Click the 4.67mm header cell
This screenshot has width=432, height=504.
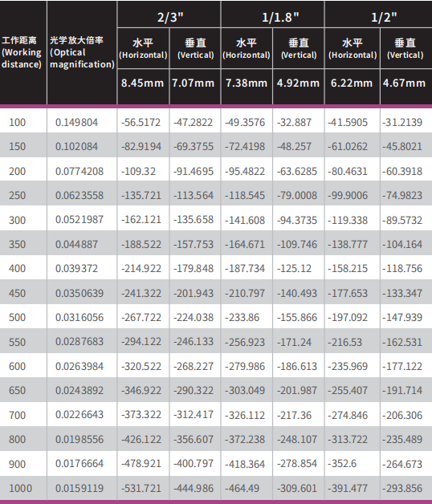pyautogui.click(x=406, y=83)
